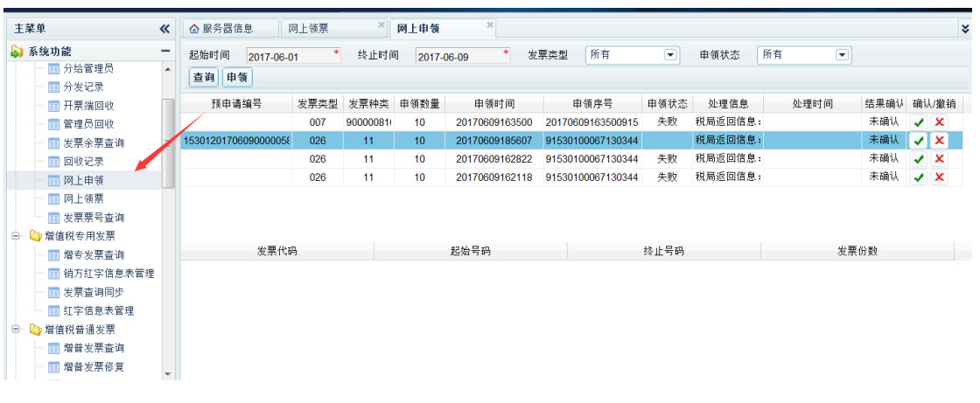The image size is (980, 403).
Task: Click the 增值税普通发票 folder icon
Action: point(36,330)
